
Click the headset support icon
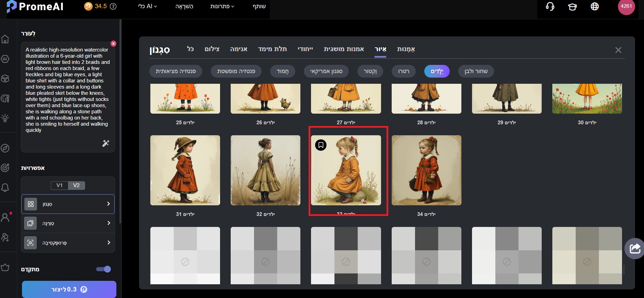pos(550,7)
